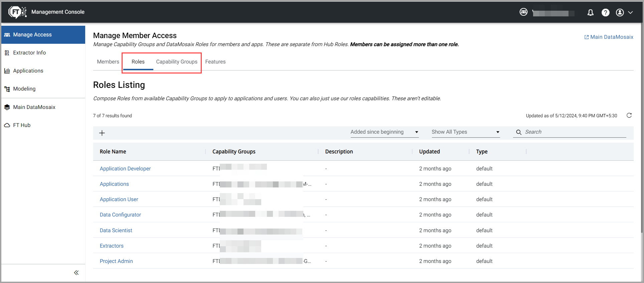Switch to the Members tab
The width and height of the screenshot is (644, 283).
tap(108, 62)
